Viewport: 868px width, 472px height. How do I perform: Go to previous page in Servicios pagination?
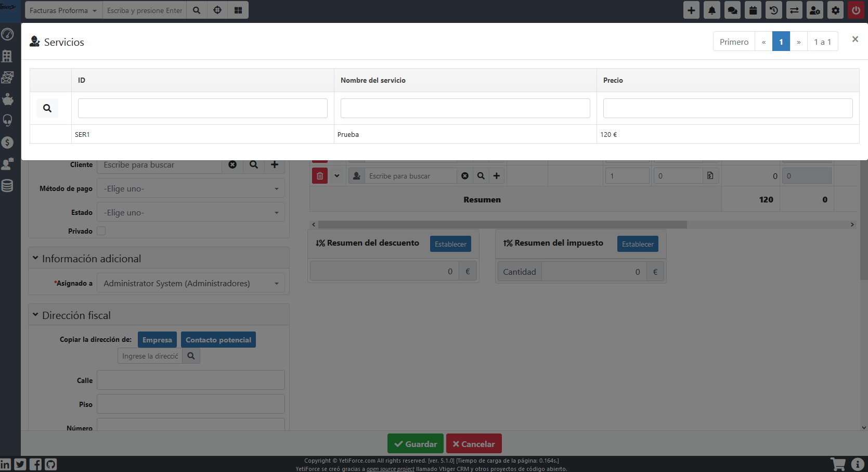point(763,42)
